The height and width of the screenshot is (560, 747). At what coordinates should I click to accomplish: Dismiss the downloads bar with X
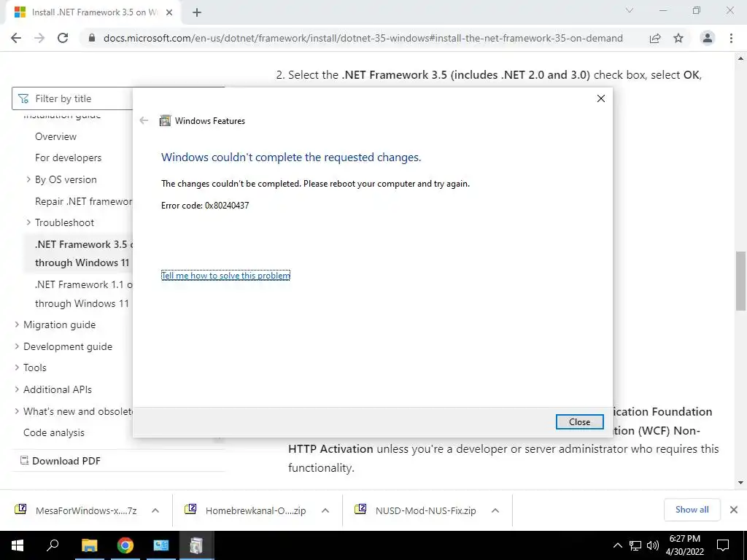(x=734, y=510)
